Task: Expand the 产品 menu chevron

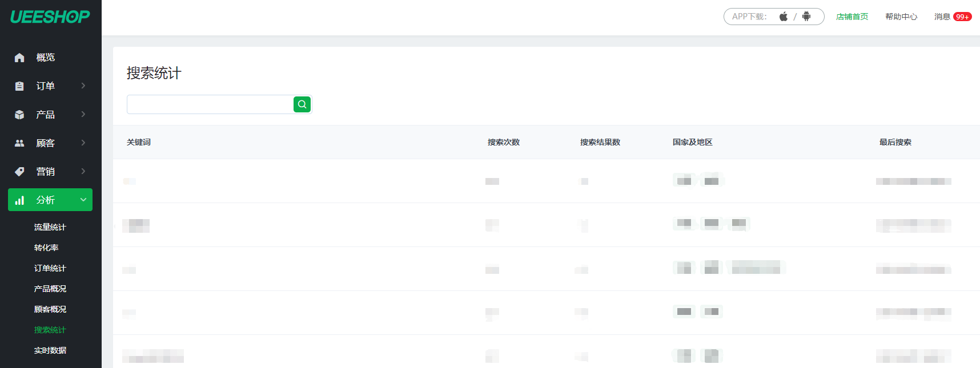Action: (83, 114)
